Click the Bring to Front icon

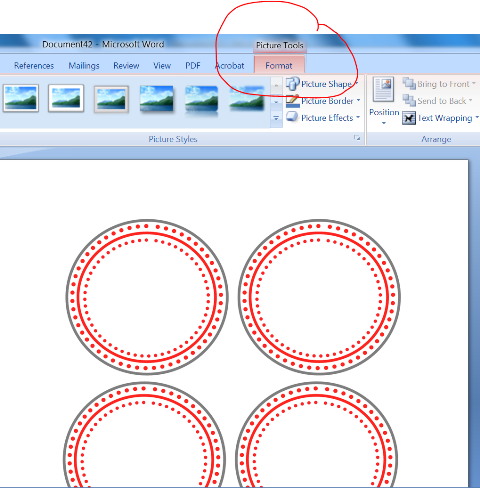point(409,83)
